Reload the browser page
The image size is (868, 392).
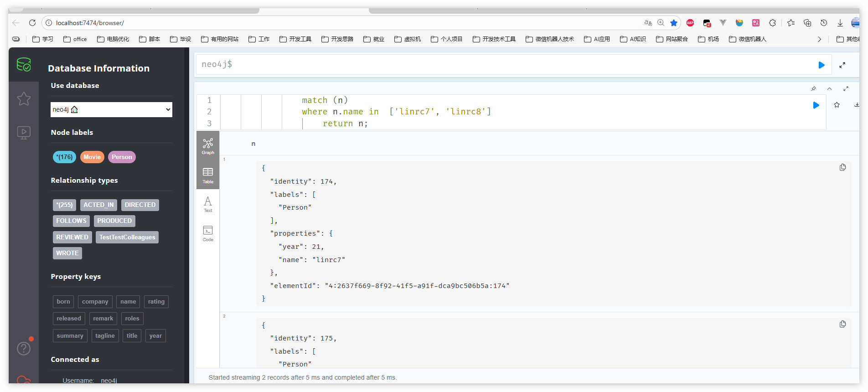(x=32, y=23)
